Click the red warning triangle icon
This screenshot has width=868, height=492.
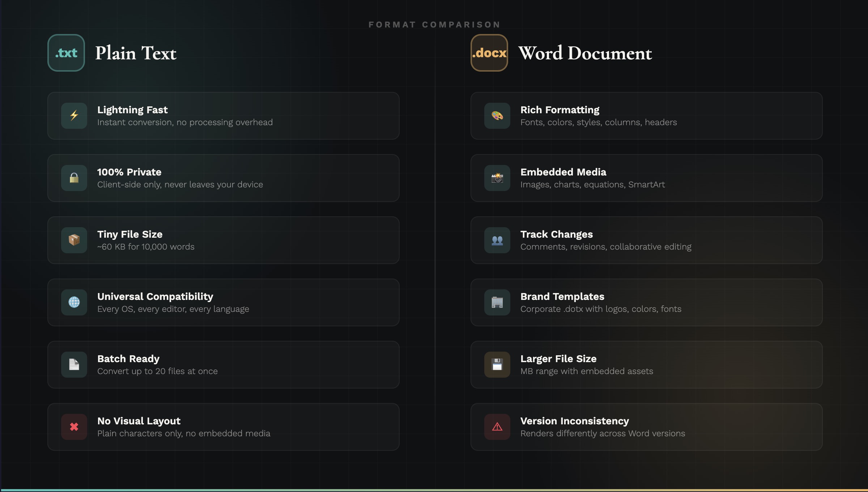(x=497, y=427)
